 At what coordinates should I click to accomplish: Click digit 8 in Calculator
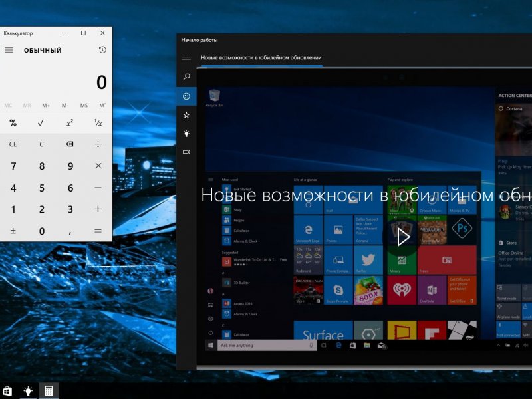pos(42,166)
